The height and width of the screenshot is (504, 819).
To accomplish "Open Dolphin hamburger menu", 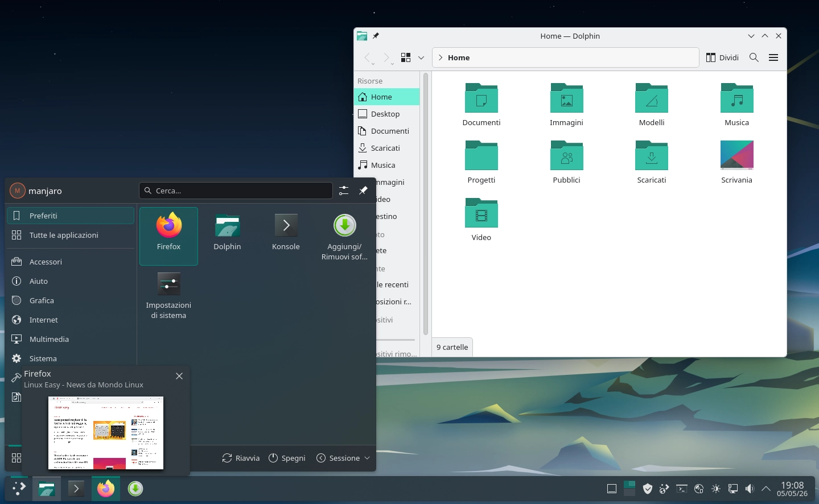I will point(773,57).
